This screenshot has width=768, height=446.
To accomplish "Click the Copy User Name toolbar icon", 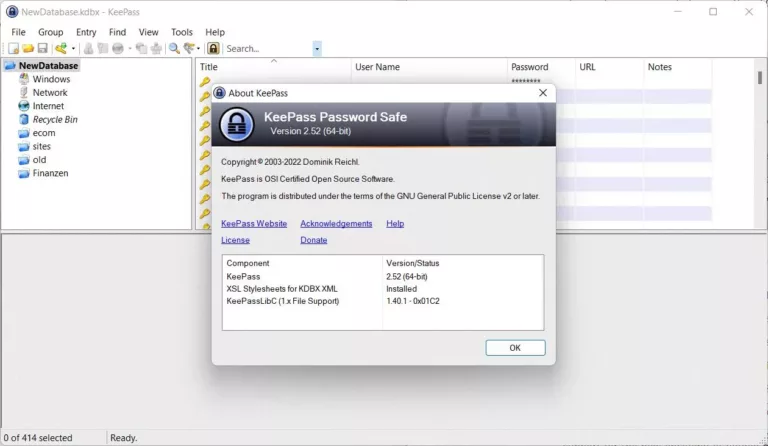I will click(x=88, y=48).
